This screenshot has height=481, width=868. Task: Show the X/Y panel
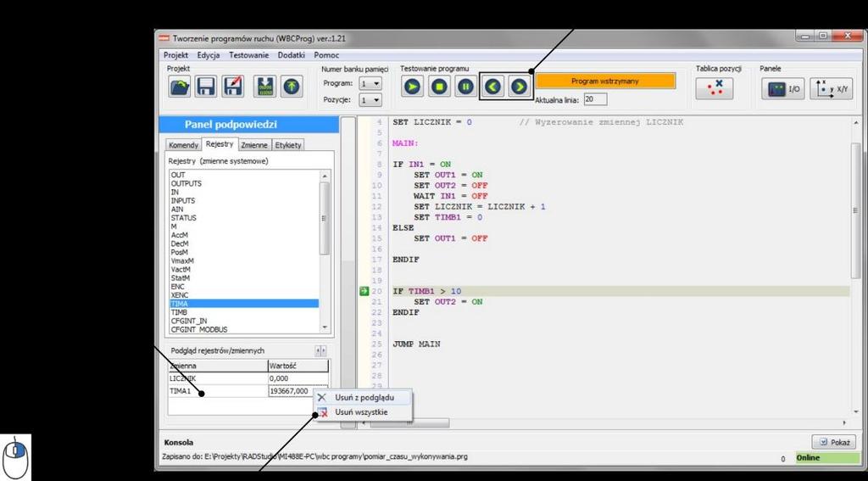(832, 89)
